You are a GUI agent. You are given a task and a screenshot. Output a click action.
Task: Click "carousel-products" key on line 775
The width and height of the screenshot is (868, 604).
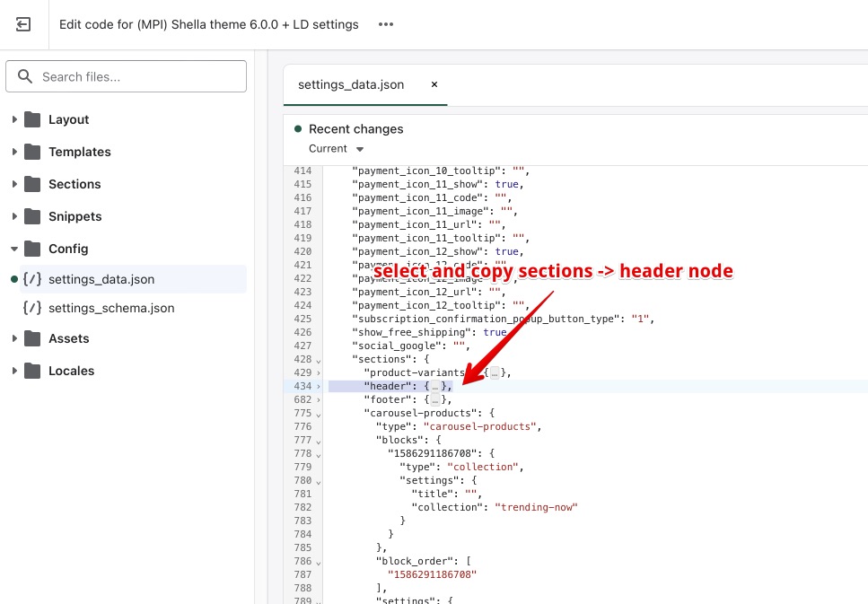pos(420,413)
